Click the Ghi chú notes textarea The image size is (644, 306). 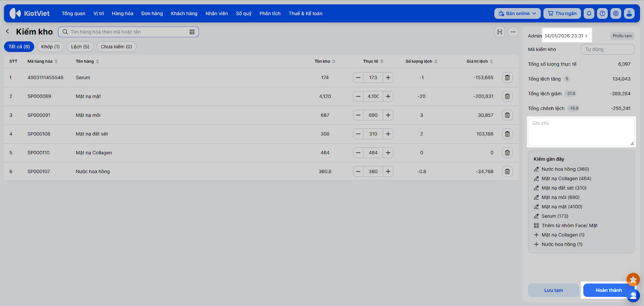(581, 132)
